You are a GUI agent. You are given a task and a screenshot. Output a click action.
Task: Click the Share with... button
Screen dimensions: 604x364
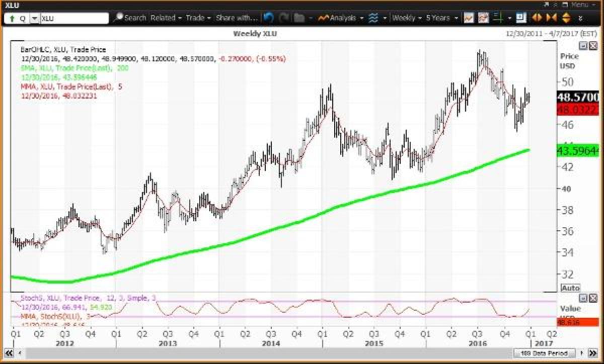click(x=237, y=18)
